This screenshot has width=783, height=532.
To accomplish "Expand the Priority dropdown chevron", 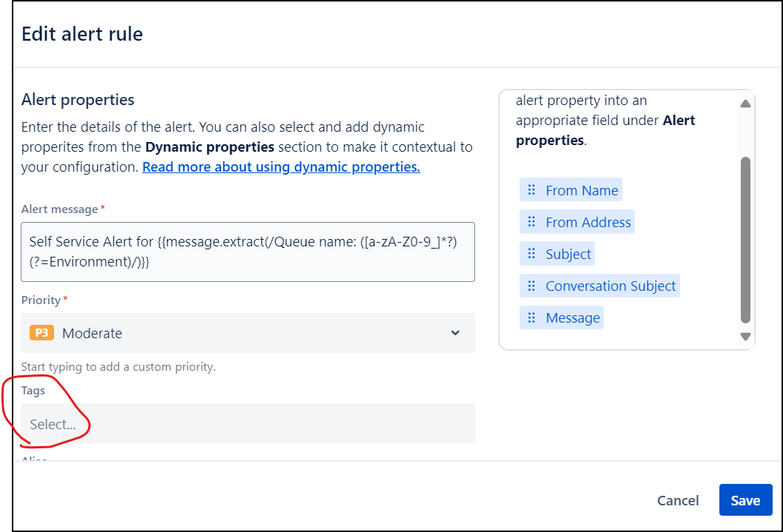I will (x=455, y=333).
